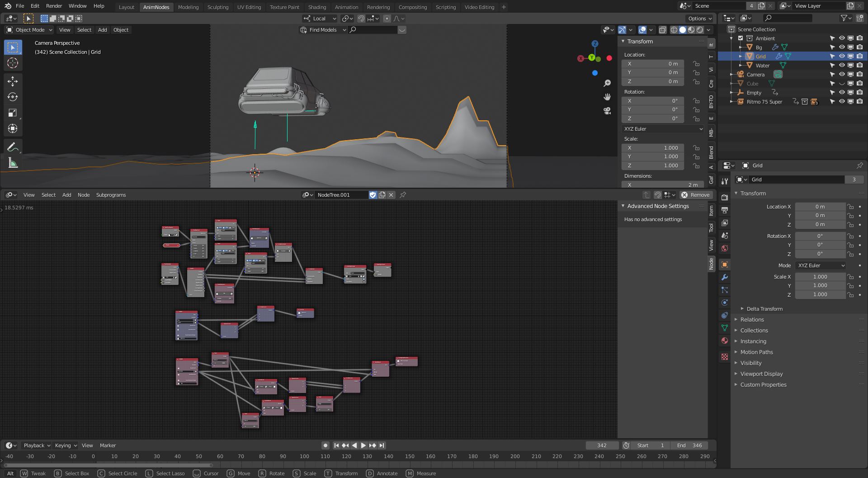Play the animation forward
The width and height of the screenshot is (868, 478).
click(363, 445)
